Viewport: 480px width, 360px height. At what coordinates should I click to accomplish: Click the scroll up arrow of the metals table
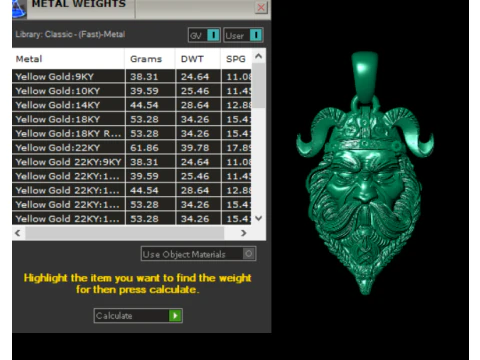tap(258, 56)
